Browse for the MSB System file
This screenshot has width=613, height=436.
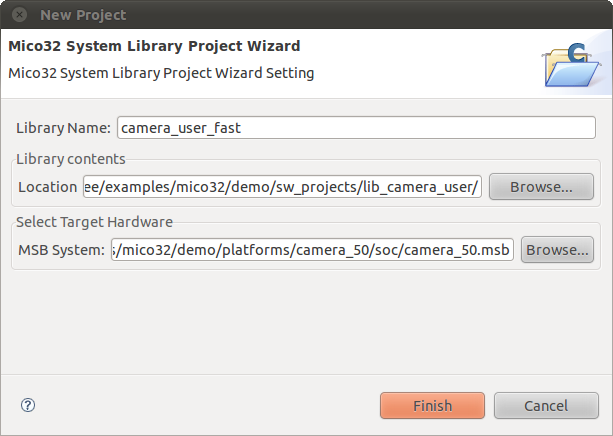click(x=557, y=249)
